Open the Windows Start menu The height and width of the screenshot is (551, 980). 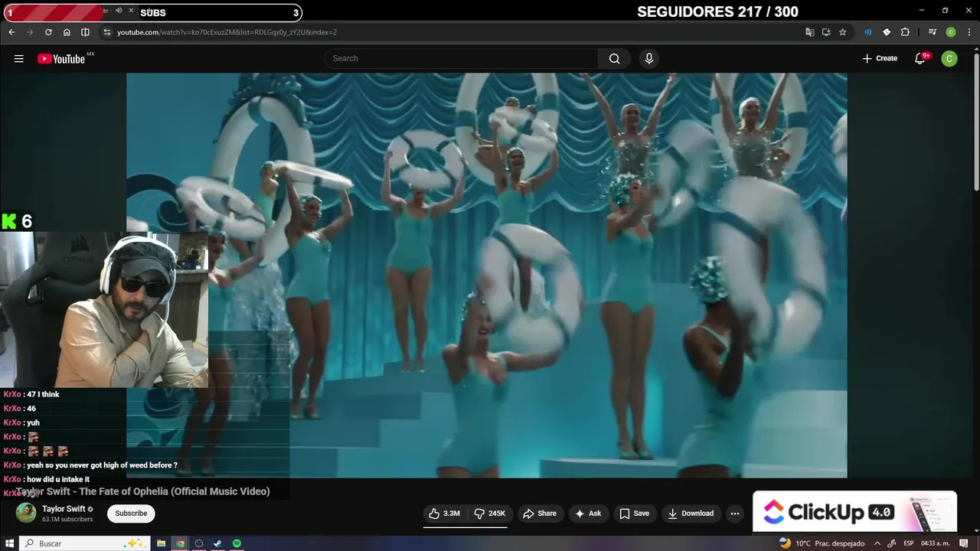tap(10, 543)
